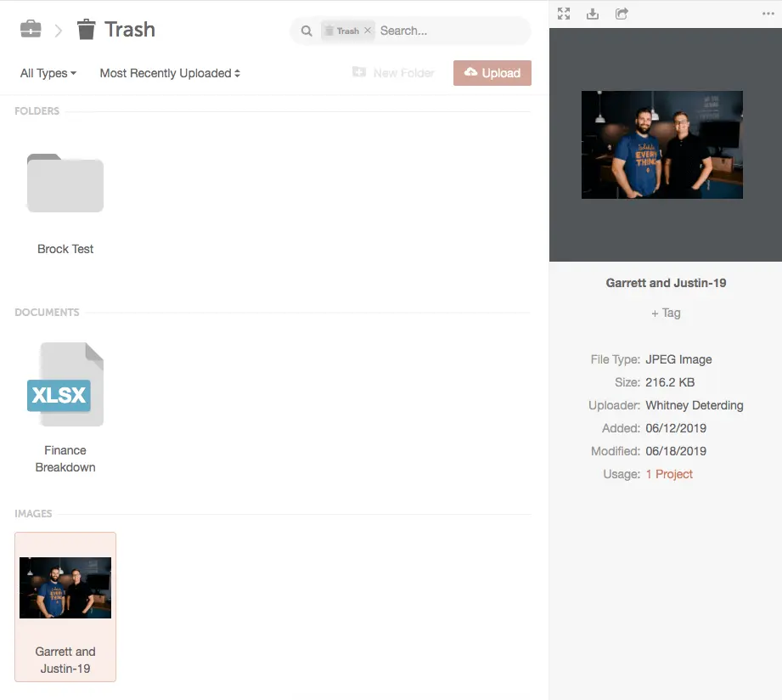Click the New Folder button
This screenshot has height=700, width=782.
click(393, 73)
